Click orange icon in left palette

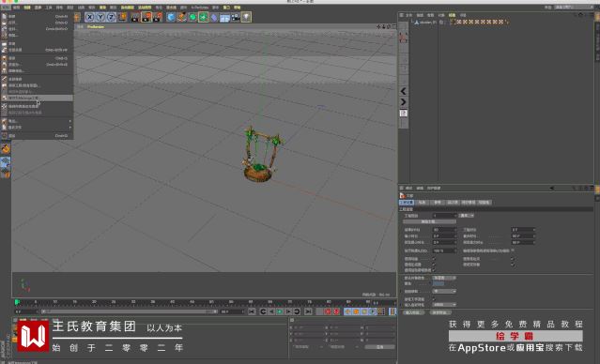[6, 149]
